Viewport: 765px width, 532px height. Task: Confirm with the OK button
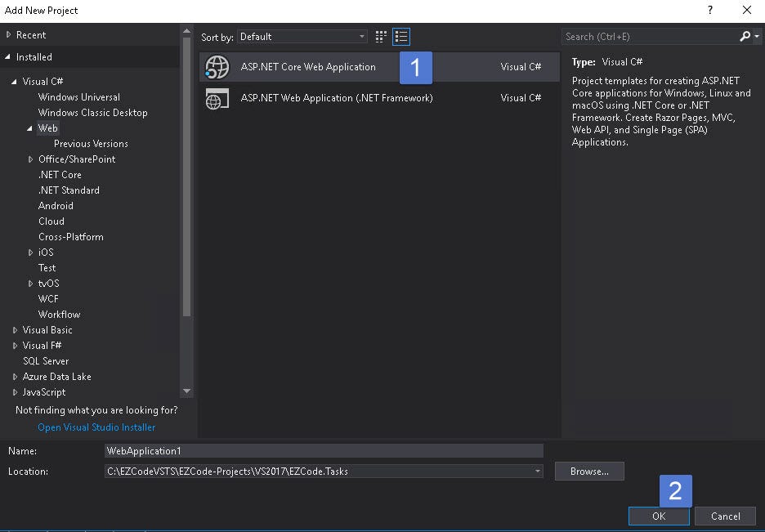coord(659,516)
